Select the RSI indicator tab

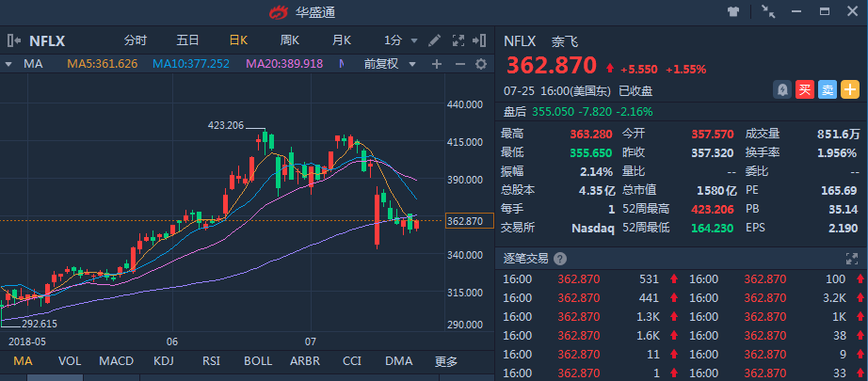click(211, 361)
